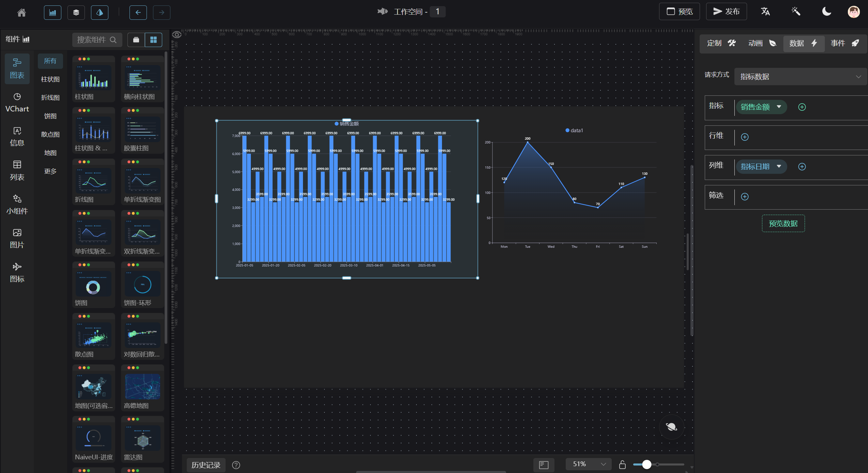The width and height of the screenshot is (868, 473).
Task: Click the 预览数据 button
Action: pos(783,224)
